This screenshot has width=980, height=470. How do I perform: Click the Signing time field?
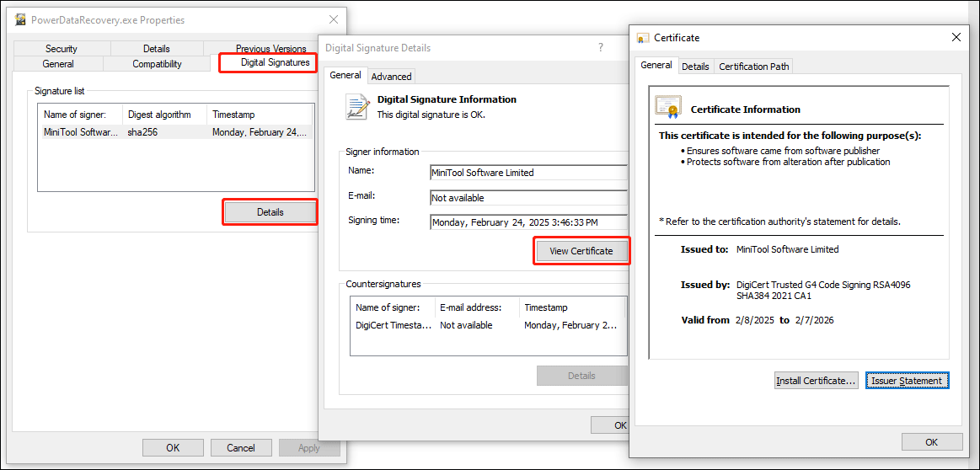(x=528, y=222)
